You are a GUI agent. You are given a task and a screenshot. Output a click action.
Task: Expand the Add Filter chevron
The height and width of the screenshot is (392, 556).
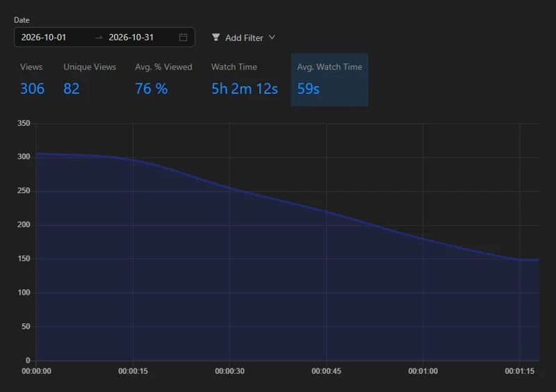point(272,38)
